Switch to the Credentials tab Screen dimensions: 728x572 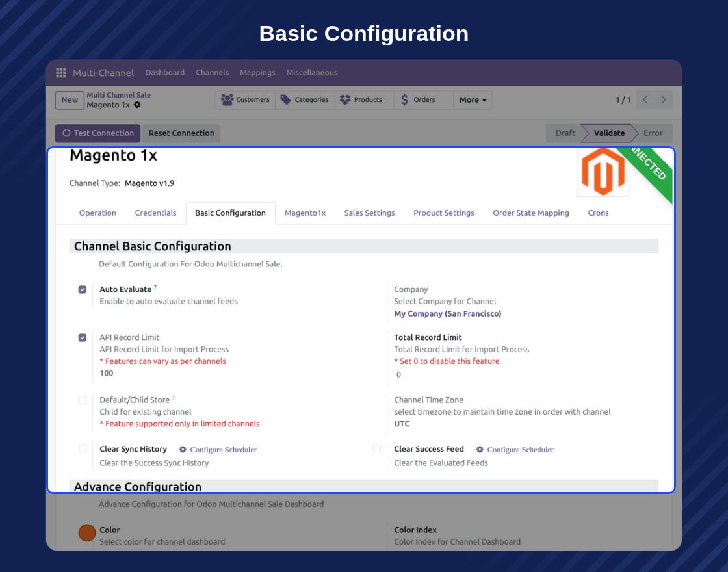pos(155,213)
